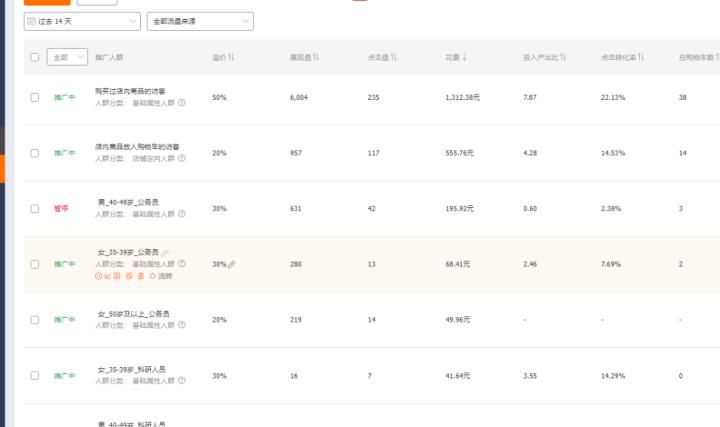Sort by 投入产出比 column sort icon
Image resolution: width=720 pixels, height=427 pixels.
point(563,57)
